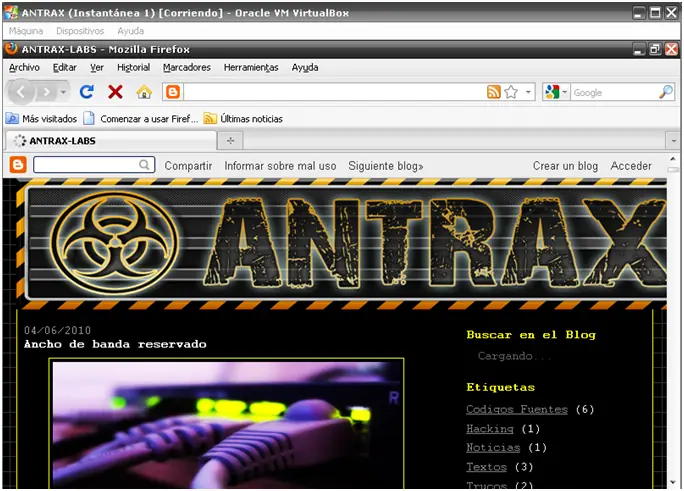Click the page scrollbar up arrow

coord(673,160)
